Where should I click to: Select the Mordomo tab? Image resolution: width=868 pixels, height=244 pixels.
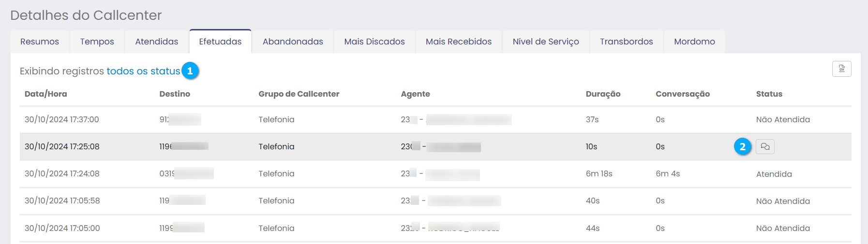(694, 42)
